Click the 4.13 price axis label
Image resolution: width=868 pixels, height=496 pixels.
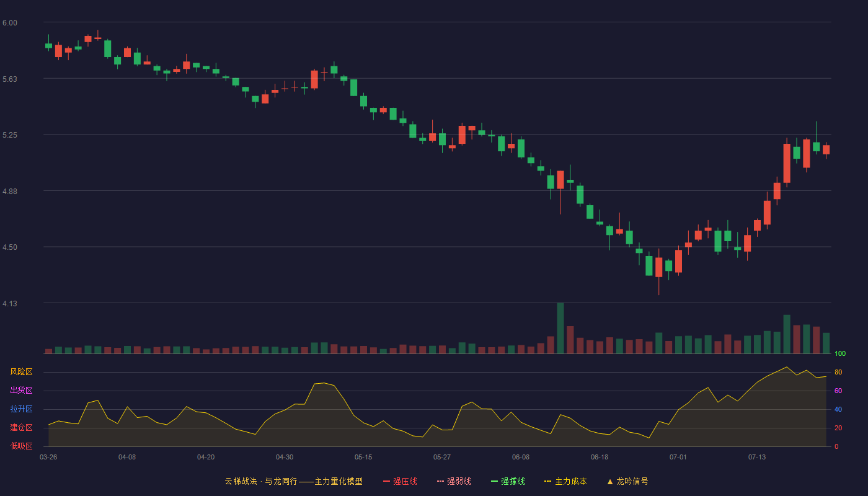tap(9, 304)
